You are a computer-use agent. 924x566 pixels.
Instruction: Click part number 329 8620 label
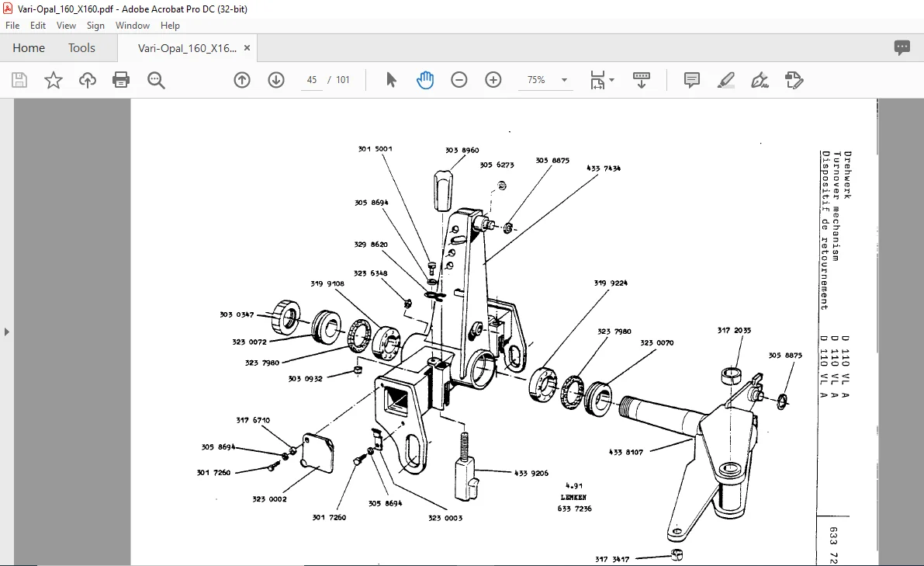(371, 244)
